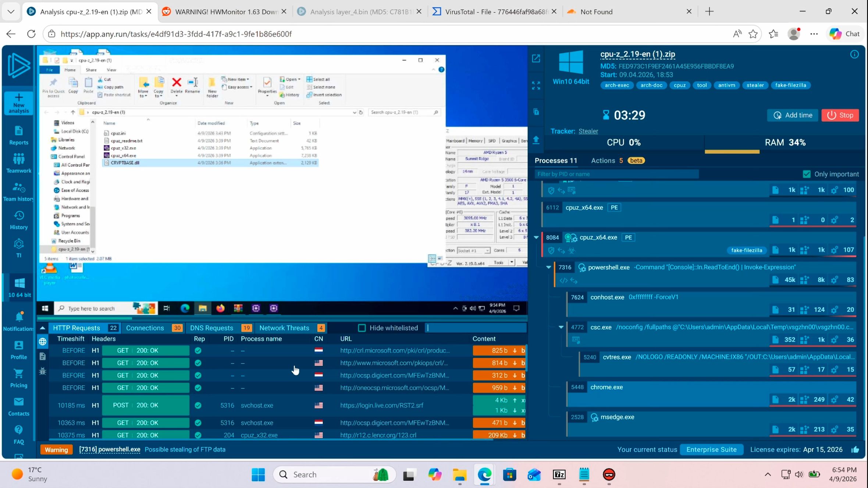Switch to the DNS Requests tab
Viewport: 868px width, 488px height.
(x=211, y=328)
